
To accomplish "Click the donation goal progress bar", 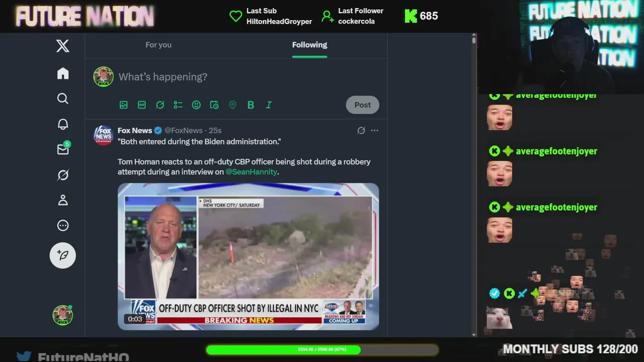I will [x=322, y=349].
